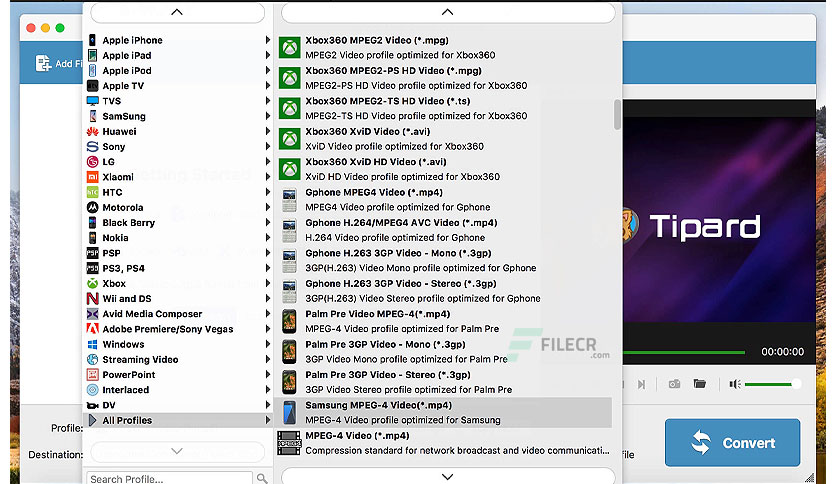Click the Motorola logo icon
Image resolution: width=836 pixels, height=484 pixels.
coord(92,207)
